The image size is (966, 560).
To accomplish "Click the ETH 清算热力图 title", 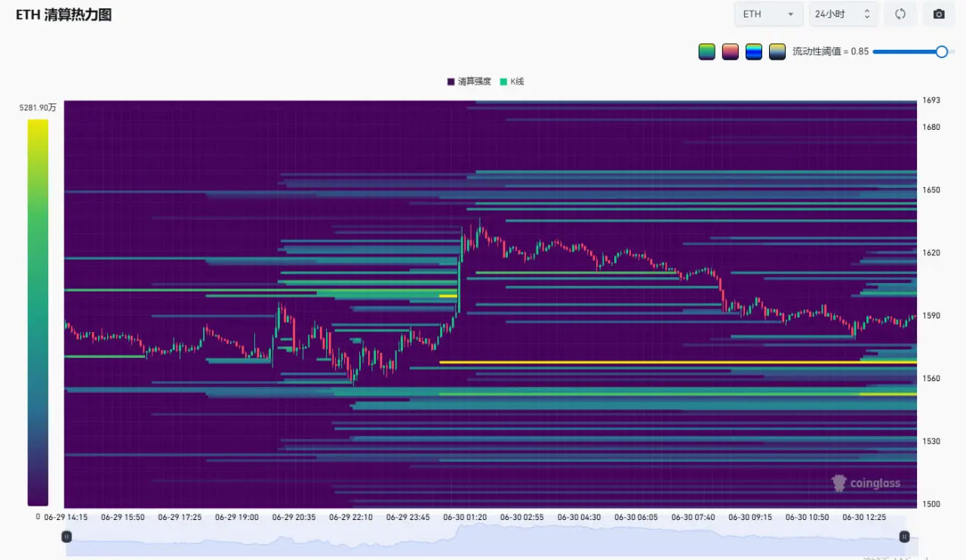I will [63, 14].
